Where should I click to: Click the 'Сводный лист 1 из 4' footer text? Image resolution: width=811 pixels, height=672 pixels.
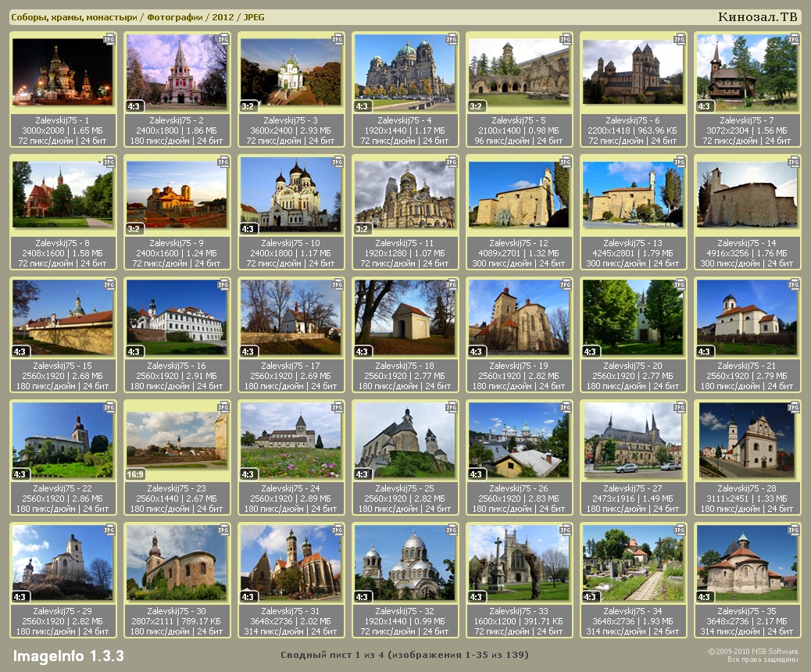coord(405,654)
